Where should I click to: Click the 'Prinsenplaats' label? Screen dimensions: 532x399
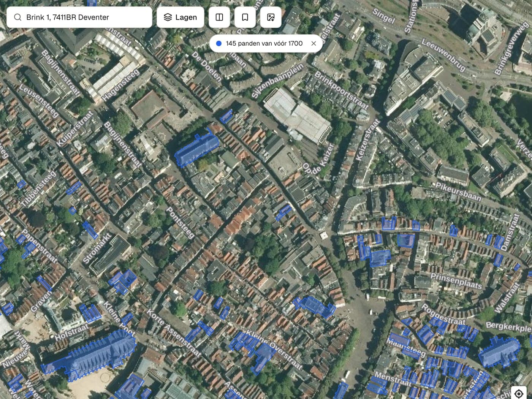click(x=456, y=281)
